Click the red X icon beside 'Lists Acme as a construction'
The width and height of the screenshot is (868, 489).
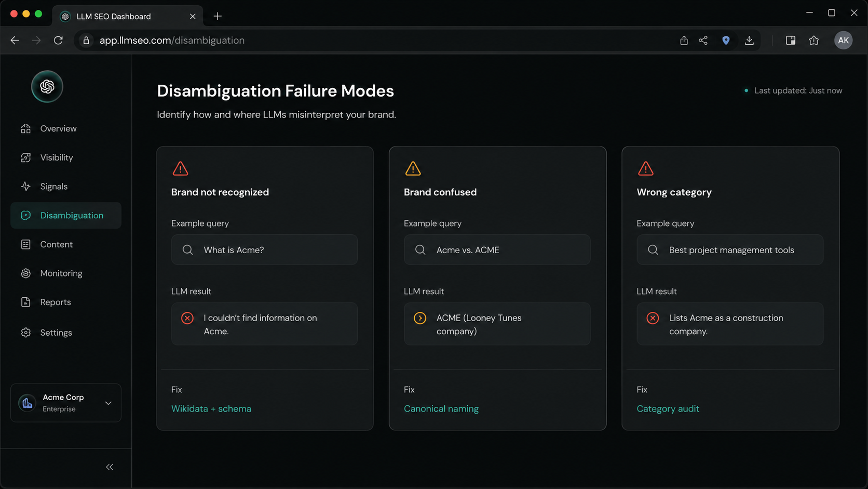click(653, 318)
